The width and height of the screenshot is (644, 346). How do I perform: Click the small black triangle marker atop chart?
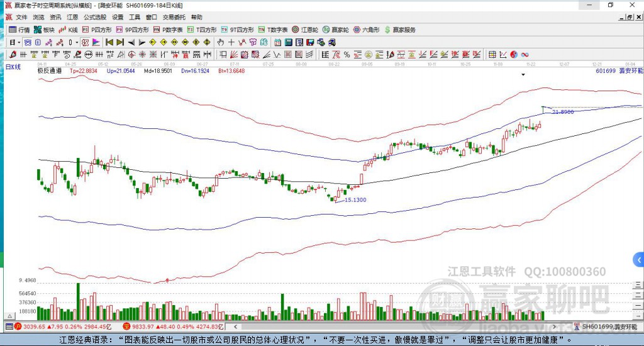tap(523, 75)
